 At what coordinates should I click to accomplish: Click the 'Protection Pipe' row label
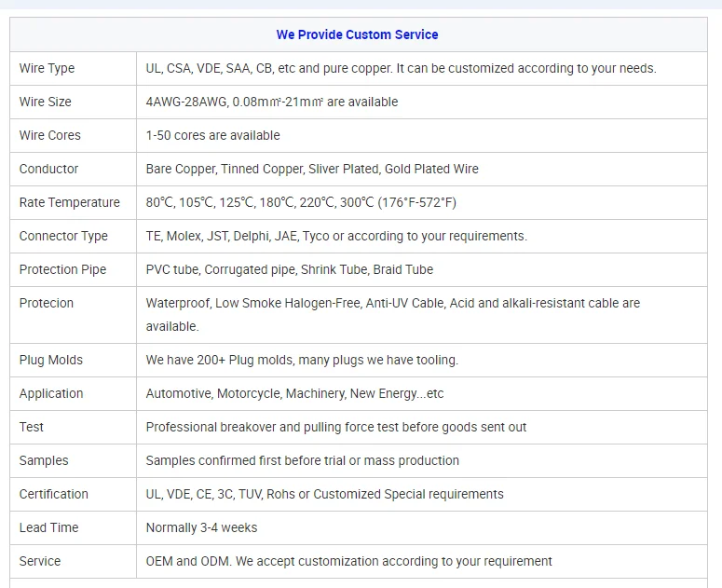point(62,269)
